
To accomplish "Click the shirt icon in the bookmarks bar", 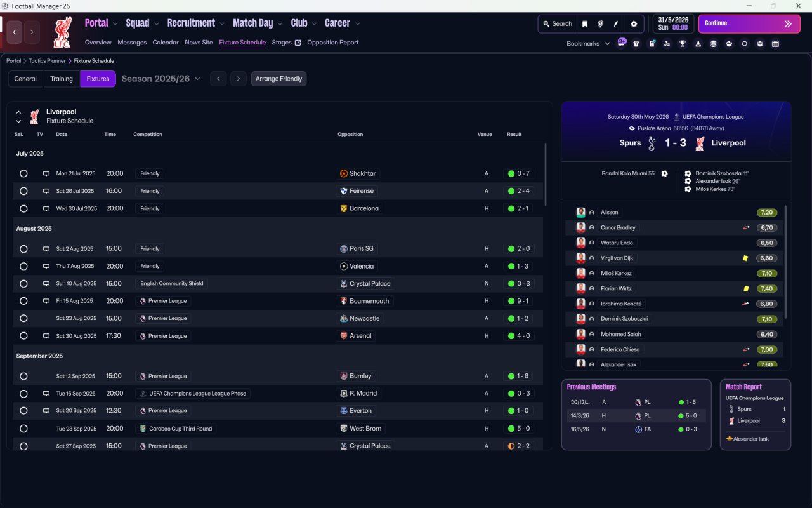I will coord(636,44).
